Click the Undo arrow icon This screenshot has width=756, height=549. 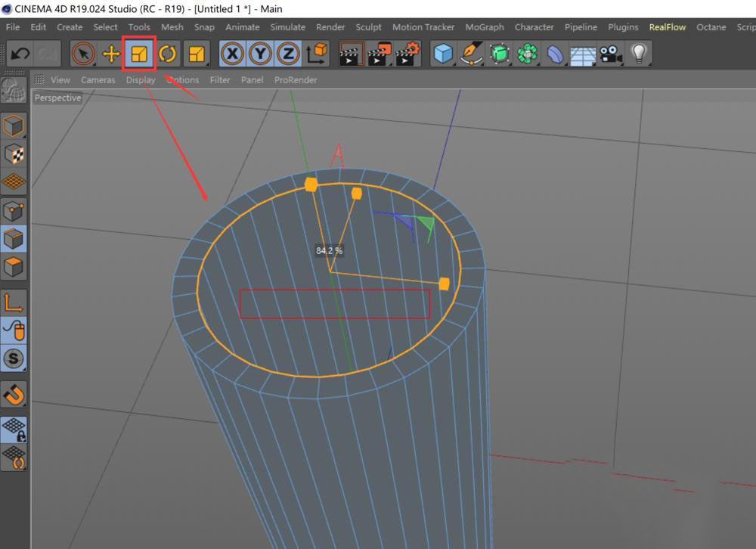20,54
